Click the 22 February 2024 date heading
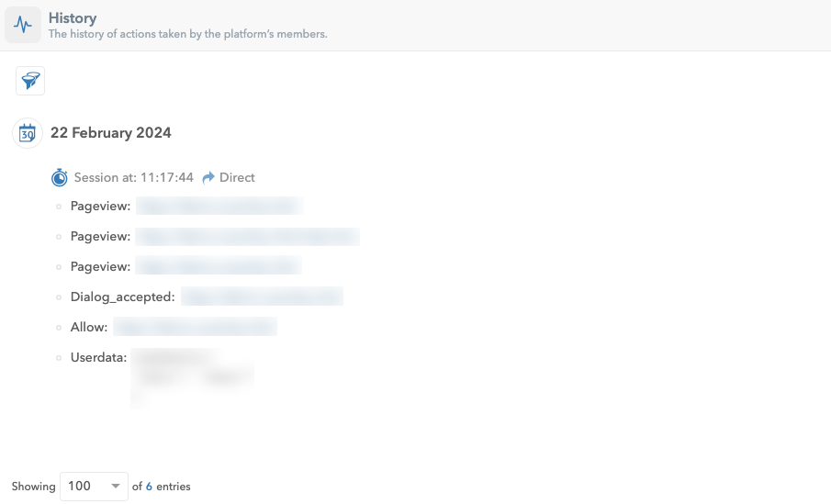 [x=111, y=132]
